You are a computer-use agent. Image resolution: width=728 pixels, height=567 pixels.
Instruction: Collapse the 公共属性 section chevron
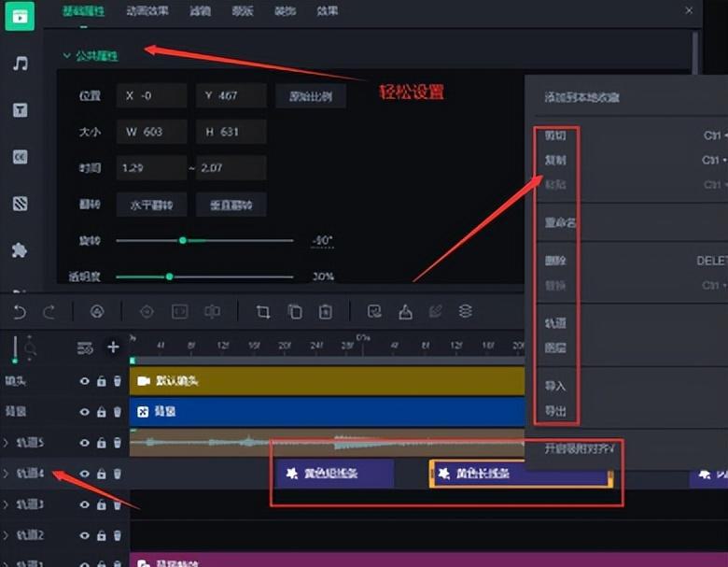pos(67,56)
